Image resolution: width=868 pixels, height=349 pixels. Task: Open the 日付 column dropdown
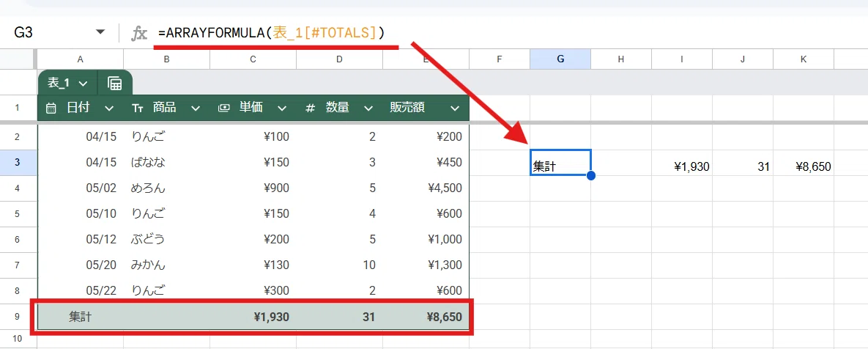tap(109, 109)
